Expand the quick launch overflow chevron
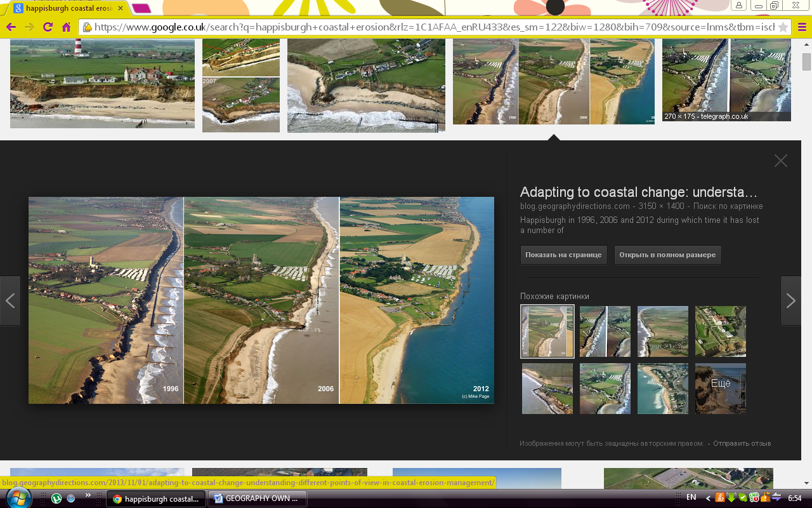The height and width of the screenshot is (508, 812). (88, 495)
